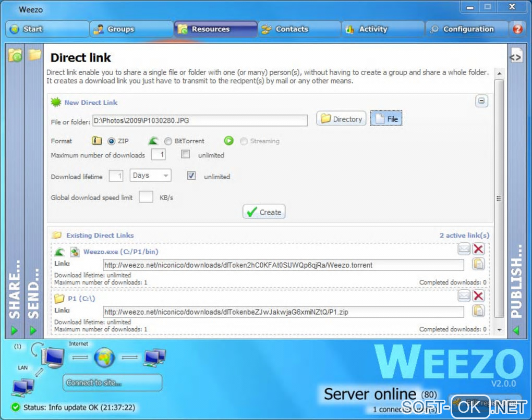532x420 pixels.
Task: Click the Existing Direct Links folder icon
Action: (x=57, y=235)
